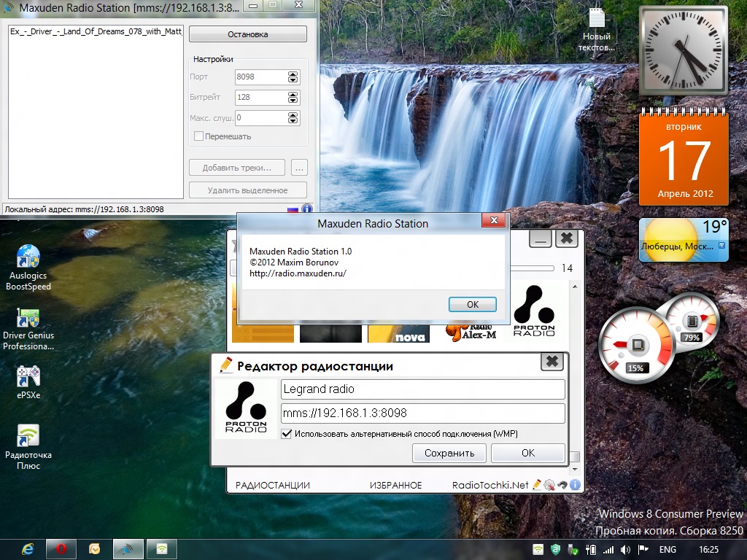Click the pencil edit icon in Радиоточка footer
The height and width of the screenshot is (560, 747).
click(x=537, y=485)
